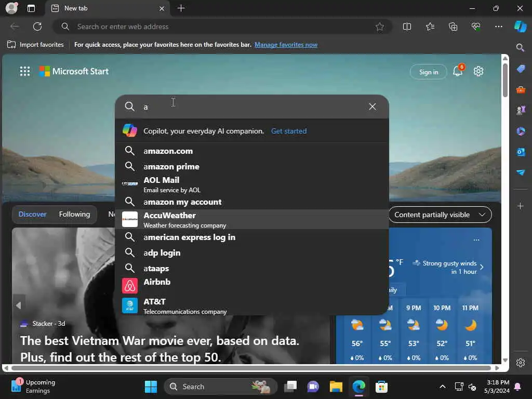Switch to Following tab
The width and height of the screenshot is (532, 399).
74,215
